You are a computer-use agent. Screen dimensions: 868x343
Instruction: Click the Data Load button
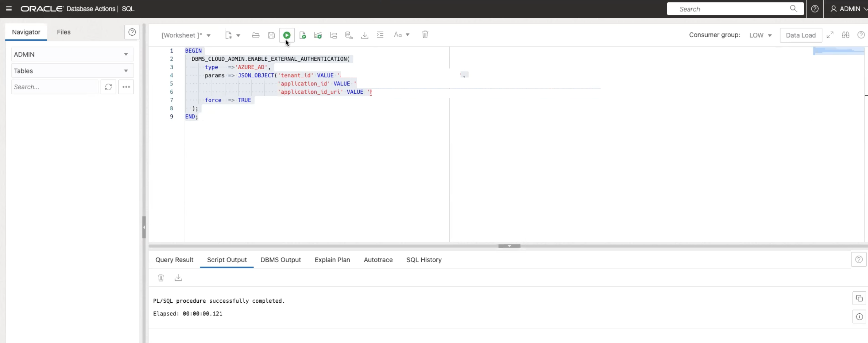click(800, 35)
